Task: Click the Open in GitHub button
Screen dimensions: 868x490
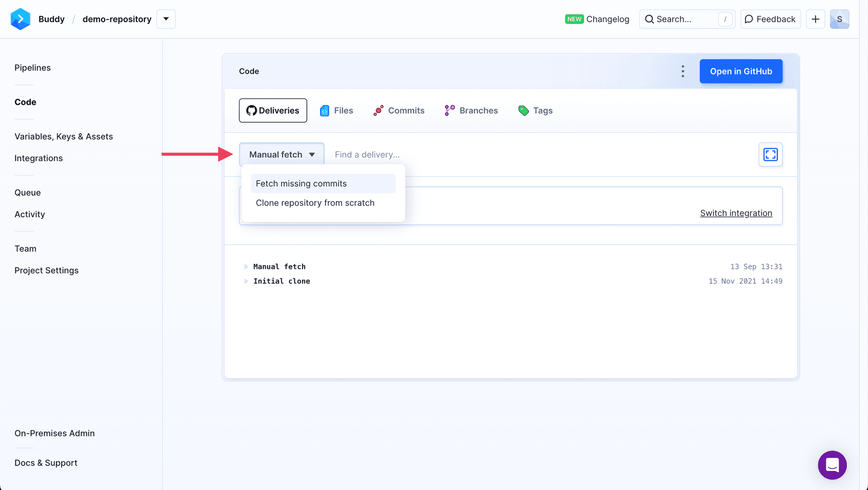Action: pos(741,71)
